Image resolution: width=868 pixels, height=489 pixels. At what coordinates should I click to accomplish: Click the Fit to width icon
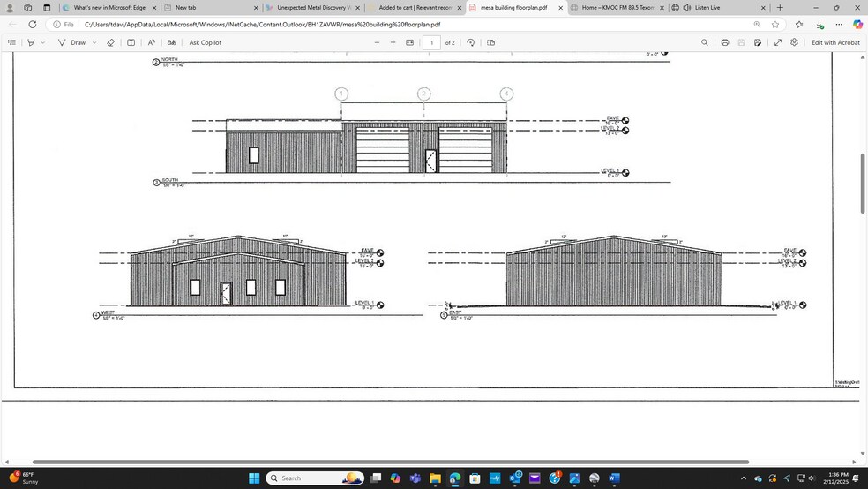point(409,42)
